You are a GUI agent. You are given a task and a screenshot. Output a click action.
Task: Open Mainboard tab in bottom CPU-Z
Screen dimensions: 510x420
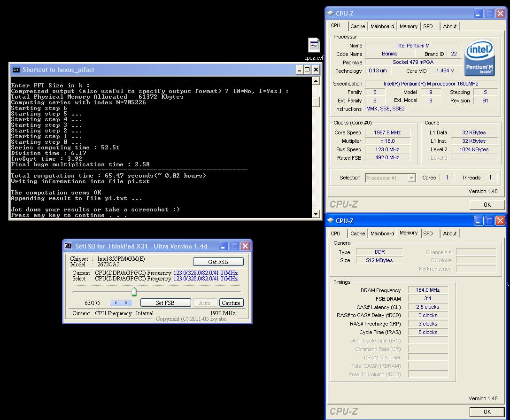(x=382, y=233)
